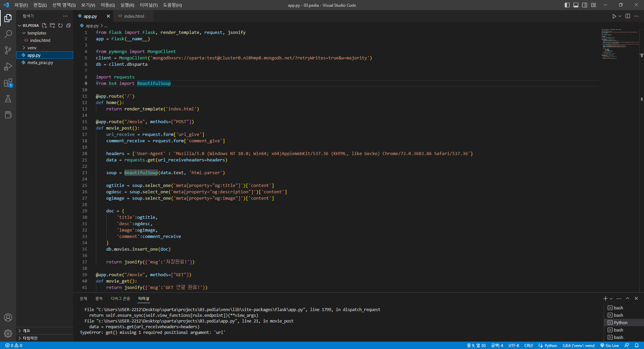Image resolution: width=644 pixels, height=349 pixels.
Task: Open the 터미널(T) menu
Action: click(149, 5)
